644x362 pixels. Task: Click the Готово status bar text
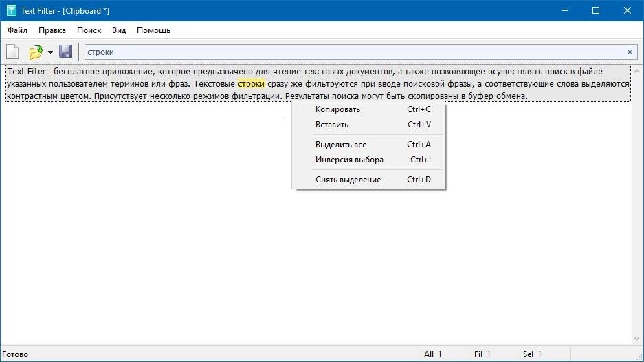(x=15, y=354)
